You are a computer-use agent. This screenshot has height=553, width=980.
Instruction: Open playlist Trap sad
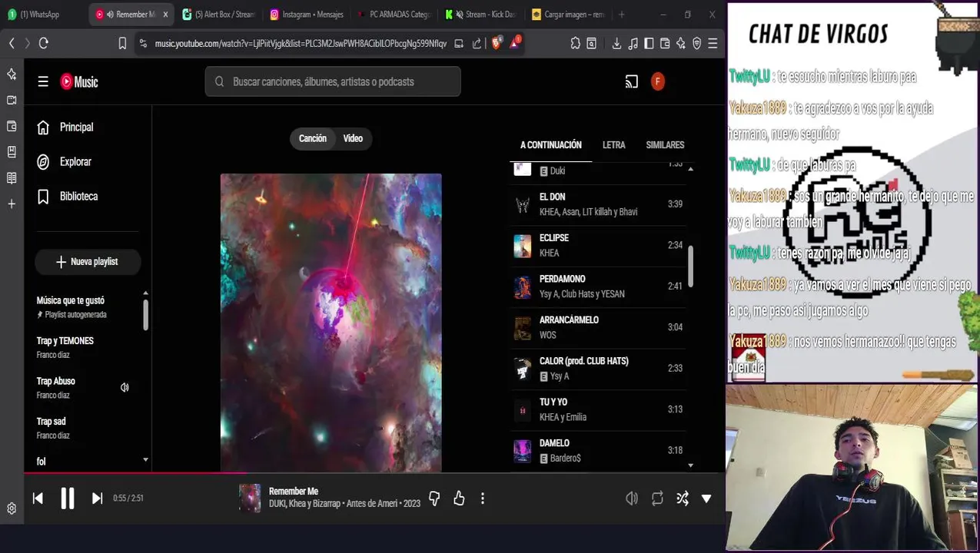point(87,428)
